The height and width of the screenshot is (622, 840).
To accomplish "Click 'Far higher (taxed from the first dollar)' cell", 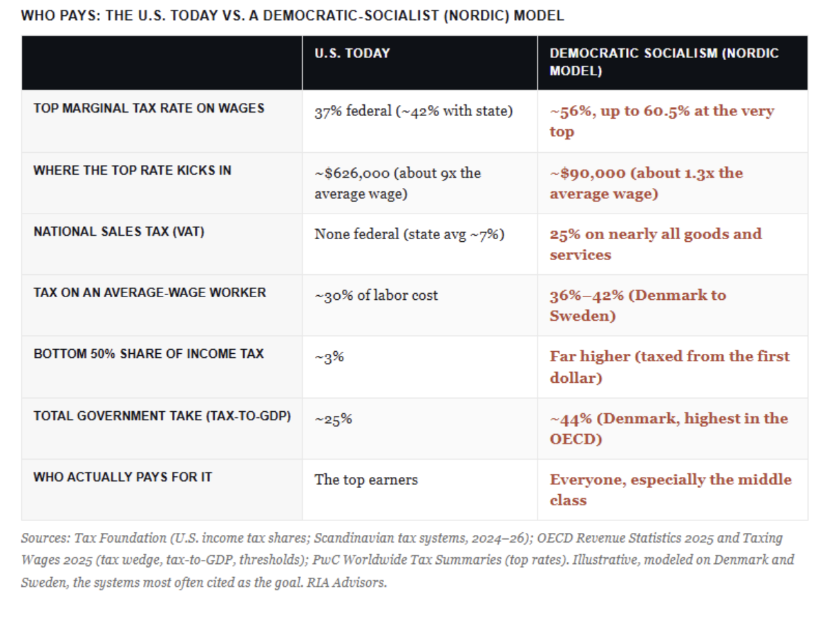I will click(x=669, y=367).
